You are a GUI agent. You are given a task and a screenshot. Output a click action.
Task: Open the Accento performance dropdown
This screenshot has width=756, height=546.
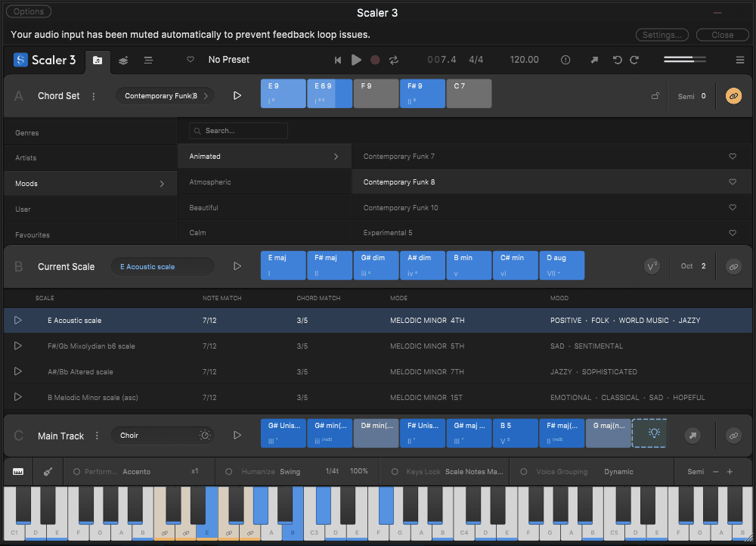point(136,472)
